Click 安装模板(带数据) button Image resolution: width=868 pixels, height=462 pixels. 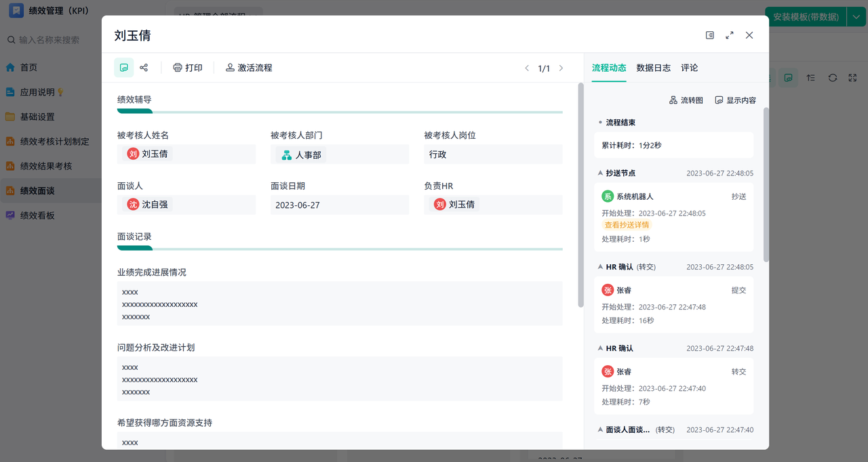point(806,16)
